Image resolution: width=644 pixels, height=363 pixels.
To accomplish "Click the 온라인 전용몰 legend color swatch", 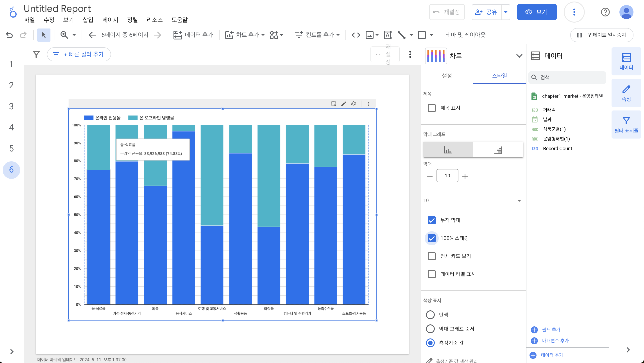I will (88, 118).
